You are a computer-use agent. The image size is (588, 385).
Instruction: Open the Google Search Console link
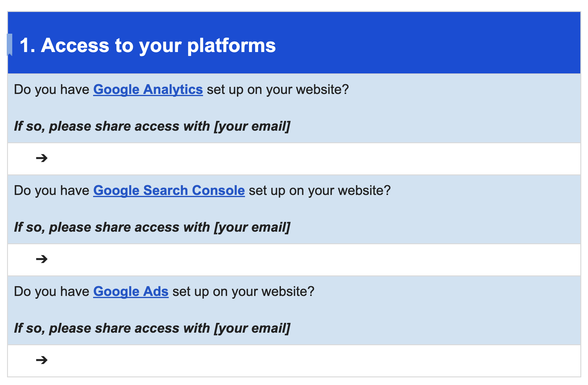(169, 191)
